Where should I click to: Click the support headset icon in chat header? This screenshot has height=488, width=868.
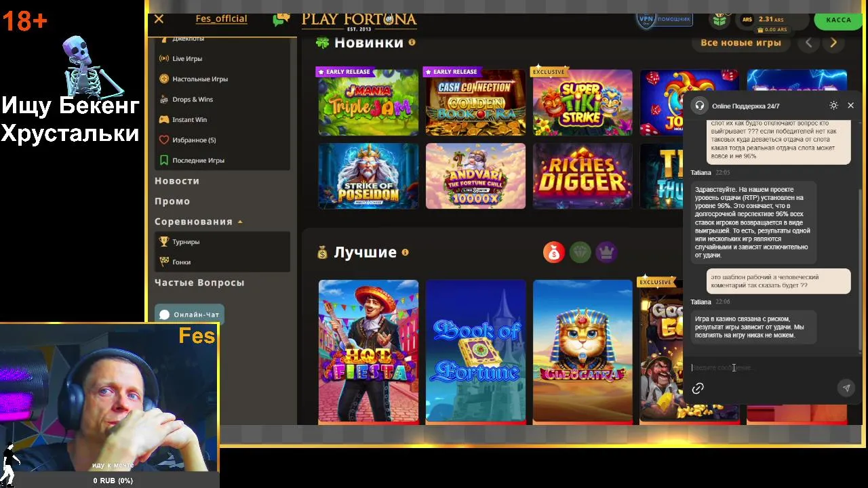[699, 106]
